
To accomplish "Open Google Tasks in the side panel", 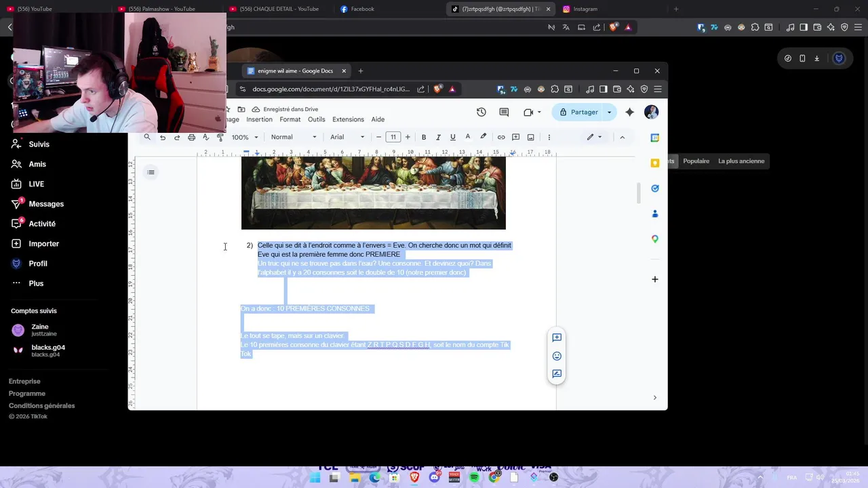I will tap(655, 188).
